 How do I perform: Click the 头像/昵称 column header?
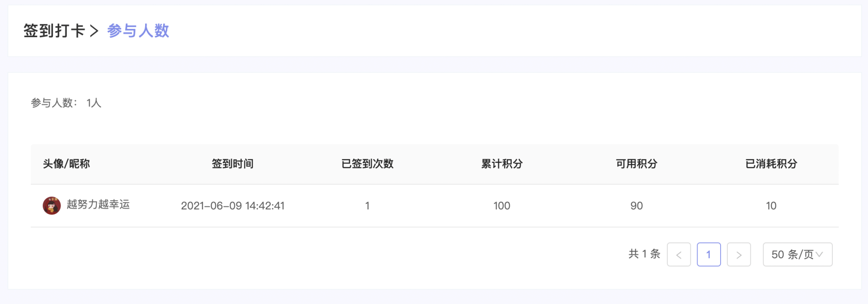coord(66,164)
